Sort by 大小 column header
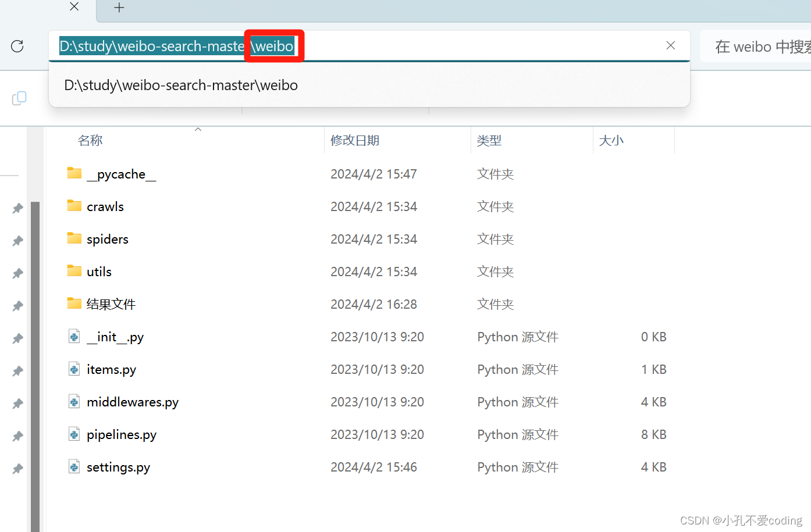 (x=611, y=140)
